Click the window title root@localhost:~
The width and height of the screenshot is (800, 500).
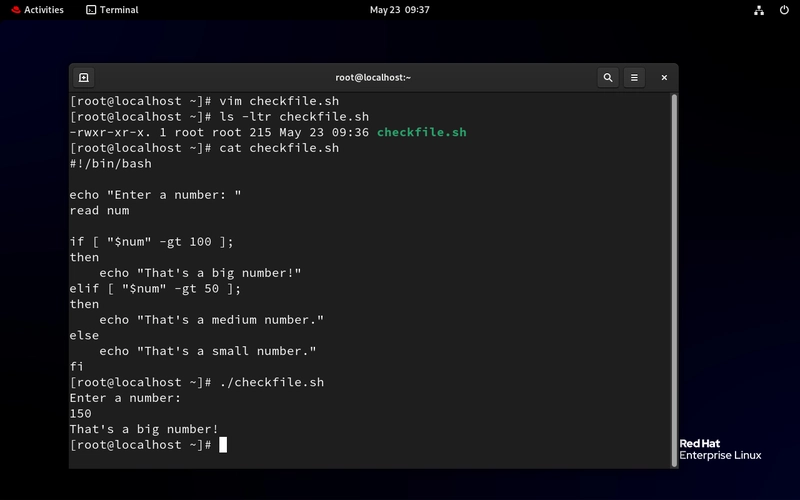(x=373, y=78)
